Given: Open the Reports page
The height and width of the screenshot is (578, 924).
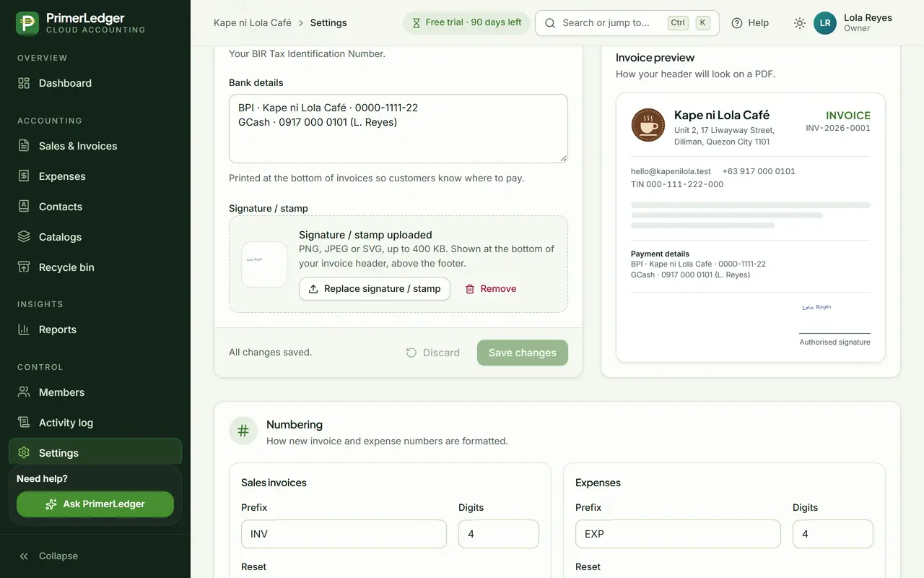Looking at the screenshot, I should pos(95,329).
